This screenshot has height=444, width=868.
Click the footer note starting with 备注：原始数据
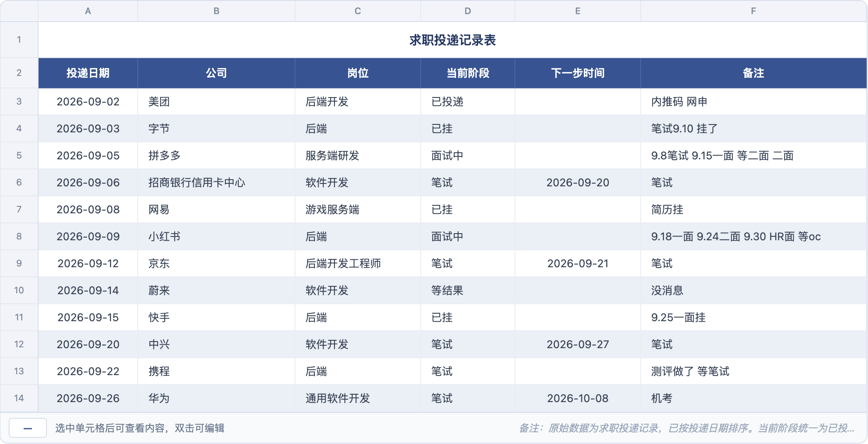click(687, 428)
